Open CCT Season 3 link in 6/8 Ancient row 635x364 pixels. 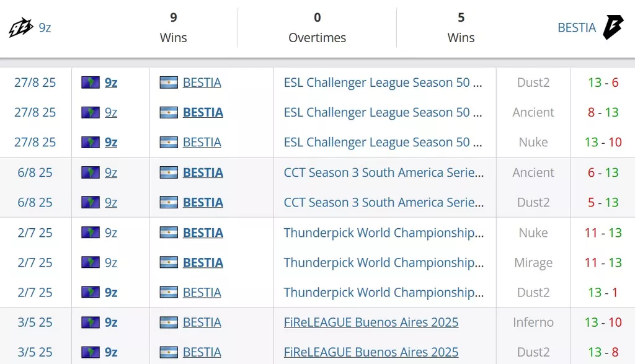(383, 172)
